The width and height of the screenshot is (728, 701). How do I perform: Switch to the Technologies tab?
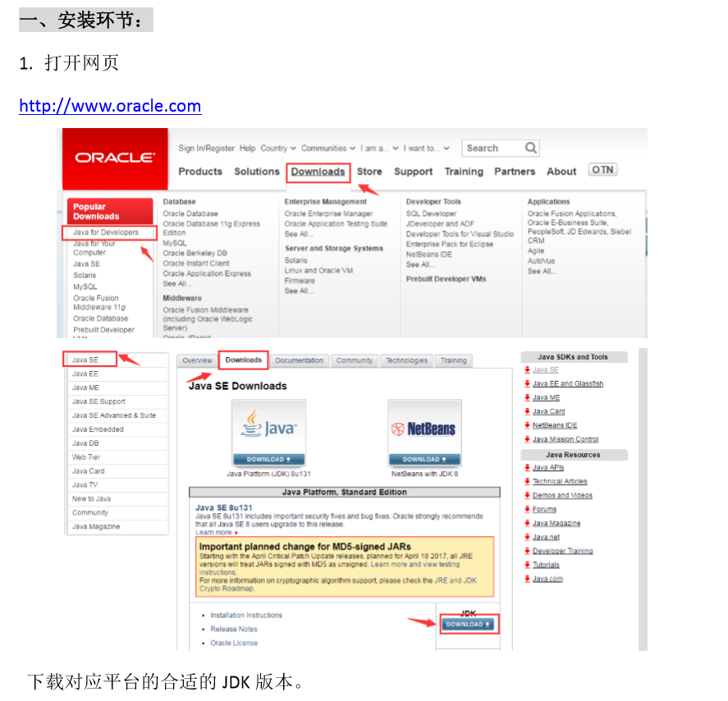[407, 360]
